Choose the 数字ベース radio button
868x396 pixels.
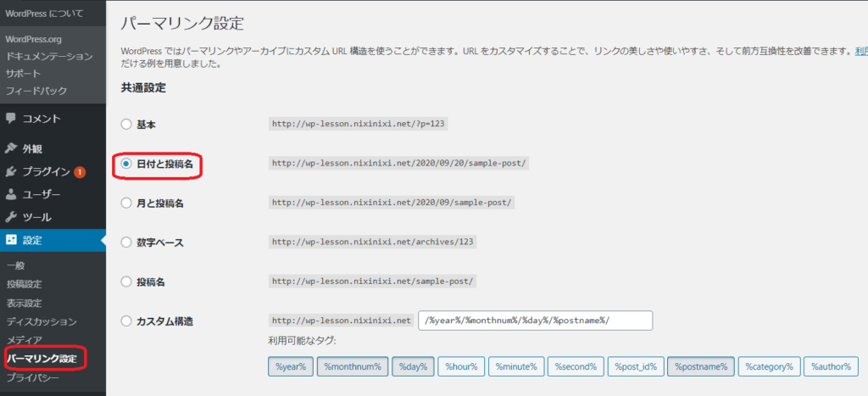coord(126,243)
